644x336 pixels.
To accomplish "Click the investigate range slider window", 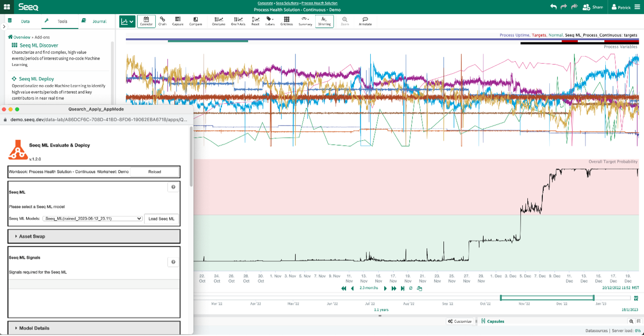I will (547, 298).
